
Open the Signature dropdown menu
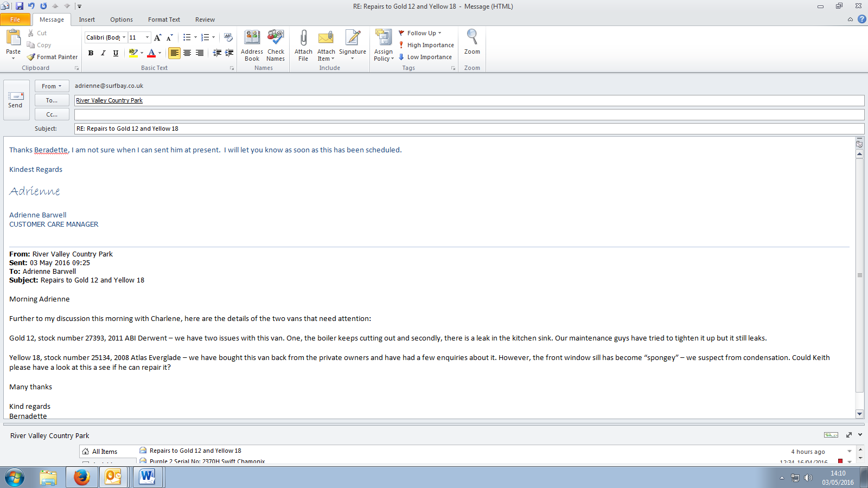coord(353,44)
